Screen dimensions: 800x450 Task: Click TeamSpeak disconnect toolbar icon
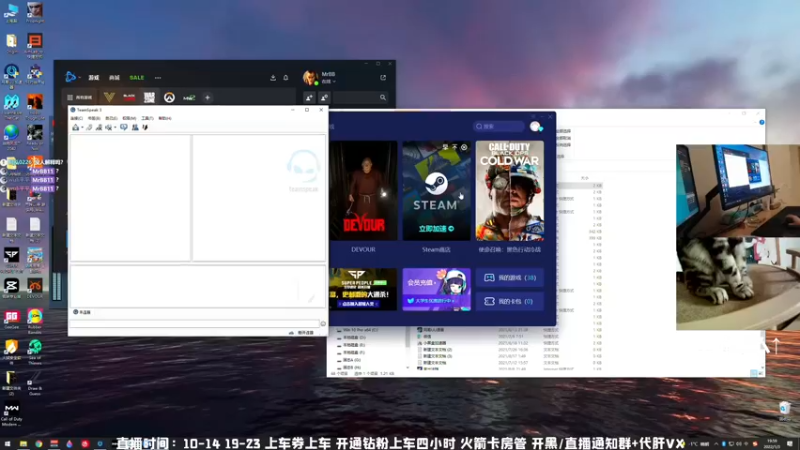pos(89,128)
